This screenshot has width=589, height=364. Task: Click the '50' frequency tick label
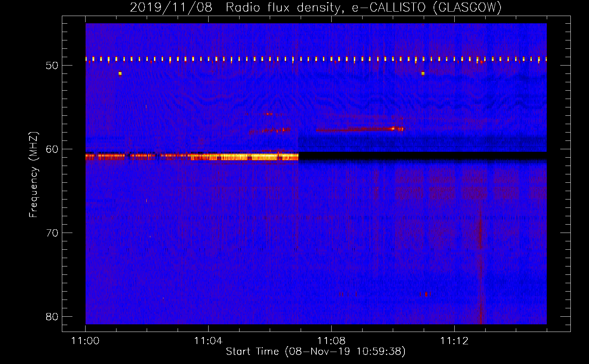(x=52, y=66)
